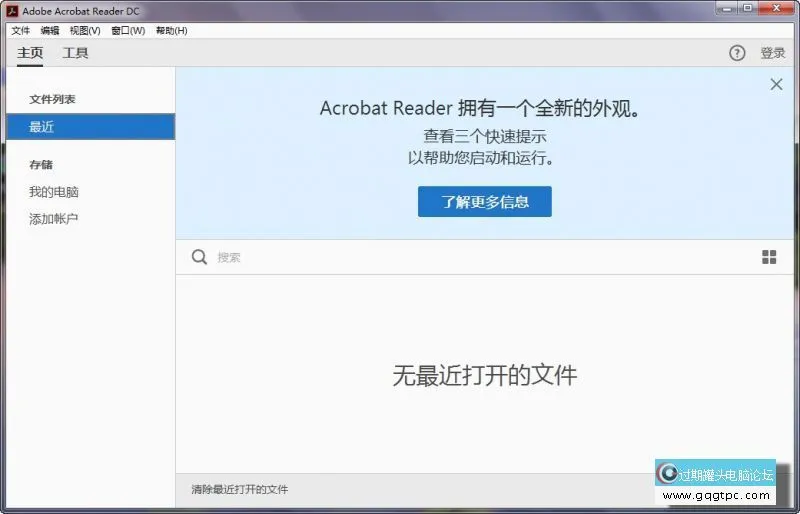Click the Adobe Acrobat title bar icon
Viewport: 800px width, 514px height.
point(14,10)
